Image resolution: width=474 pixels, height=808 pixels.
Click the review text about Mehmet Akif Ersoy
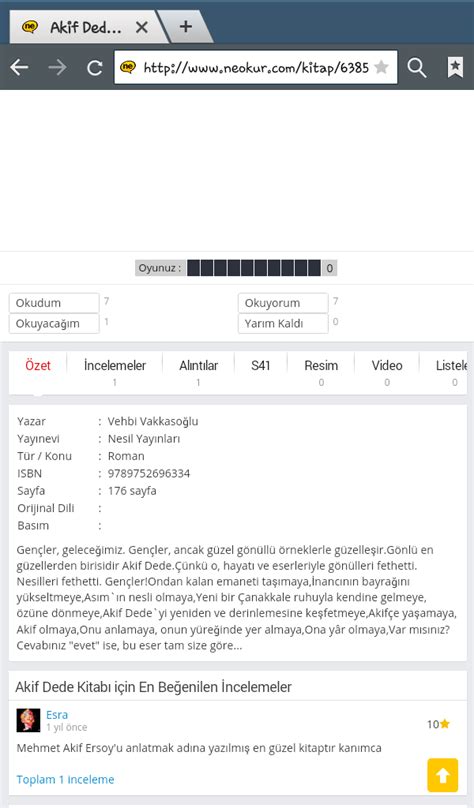(199, 748)
